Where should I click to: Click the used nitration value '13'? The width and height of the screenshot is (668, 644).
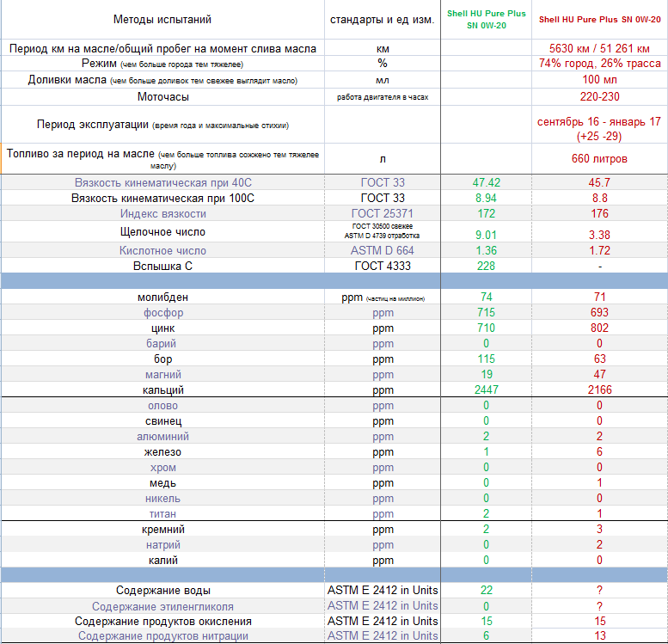600,636
